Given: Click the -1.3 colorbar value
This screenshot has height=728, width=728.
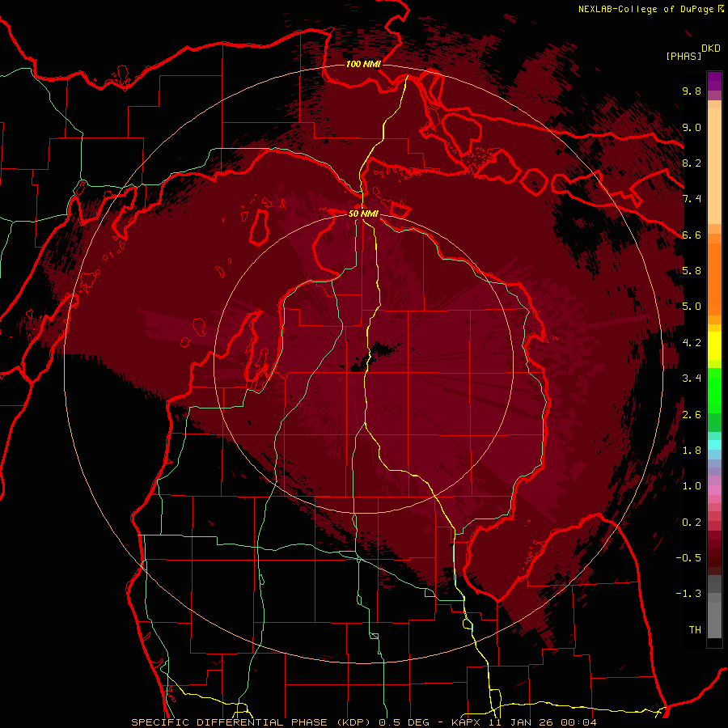Looking at the screenshot, I should [x=688, y=594].
